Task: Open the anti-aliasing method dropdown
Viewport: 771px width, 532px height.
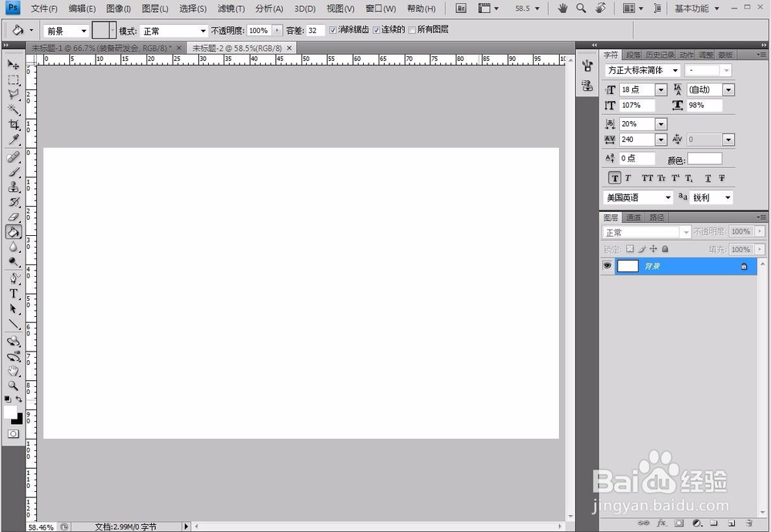Action: [x=711, y=197]
